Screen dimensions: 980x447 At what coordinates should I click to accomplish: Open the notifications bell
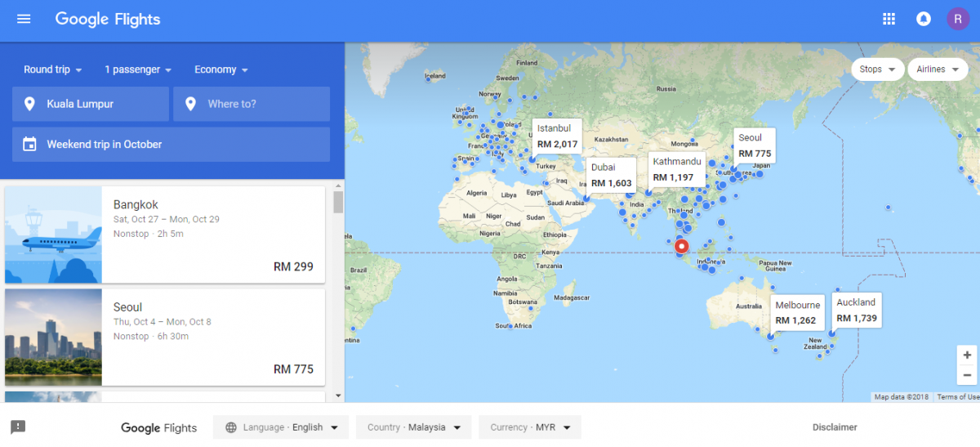(x=924, y=19)
